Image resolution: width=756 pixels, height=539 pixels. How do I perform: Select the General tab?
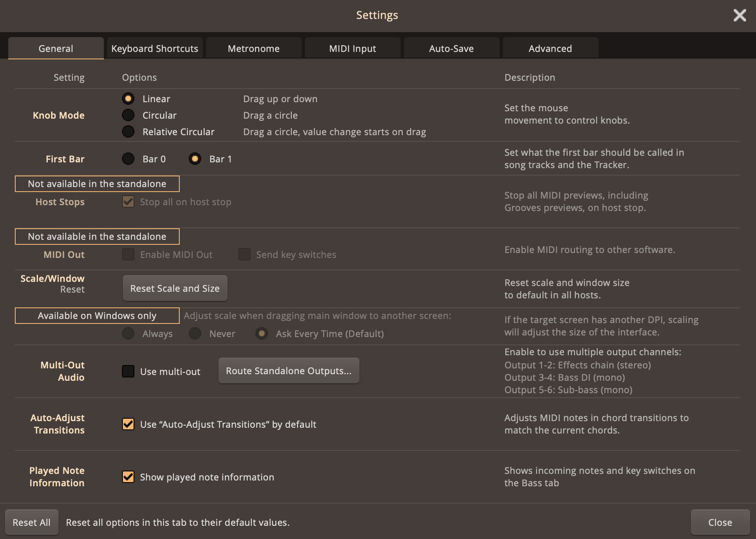tap(56, 49)
